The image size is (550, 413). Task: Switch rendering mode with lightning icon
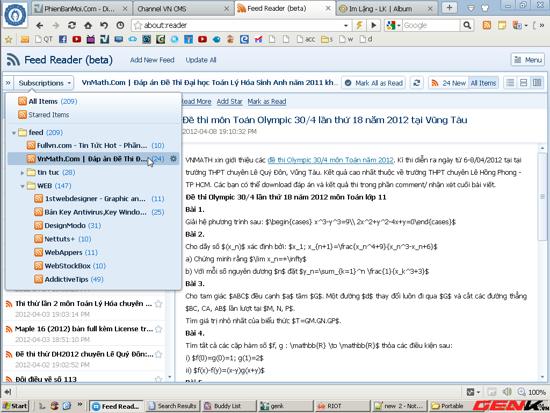[359, 25]
